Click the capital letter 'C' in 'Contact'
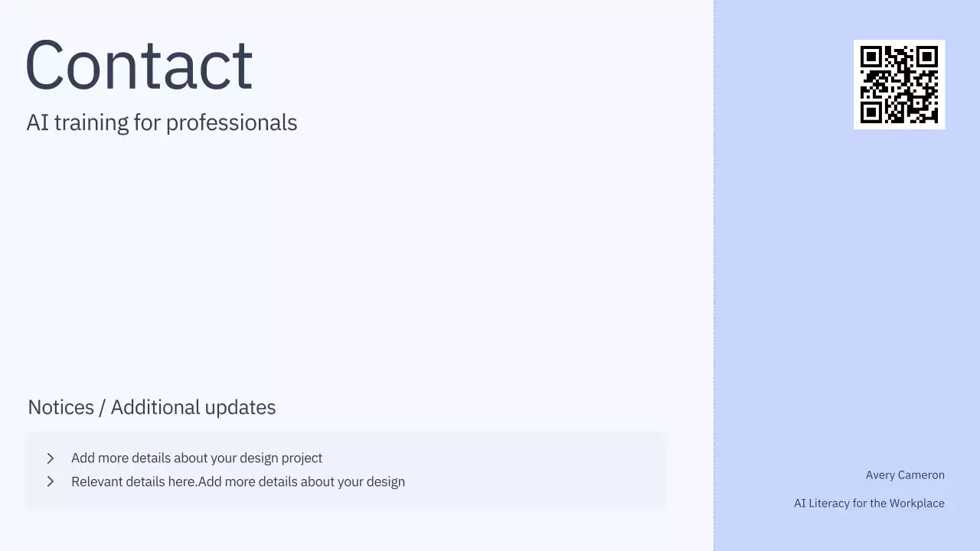Screen dimensions: 980x551 click(44, 66)
